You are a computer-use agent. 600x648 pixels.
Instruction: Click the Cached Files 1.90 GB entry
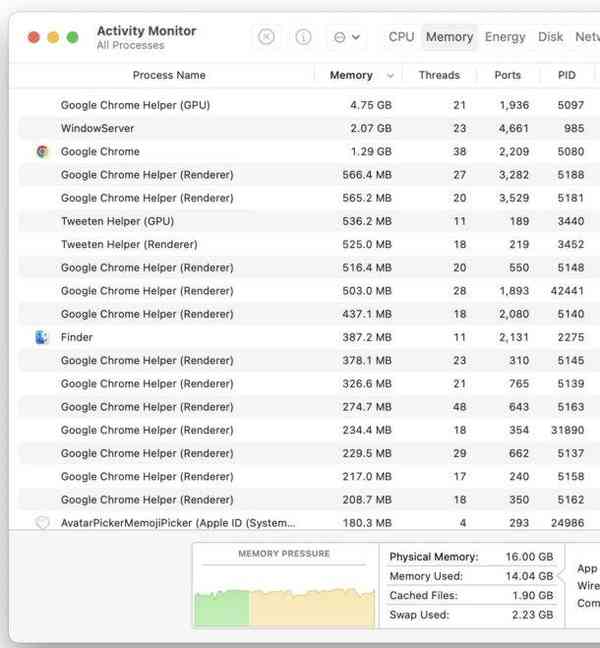point(471,595)
